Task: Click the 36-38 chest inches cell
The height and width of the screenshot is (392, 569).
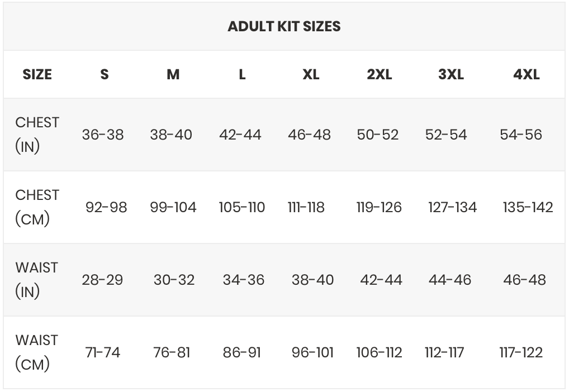Action: (x=103, y=135)
